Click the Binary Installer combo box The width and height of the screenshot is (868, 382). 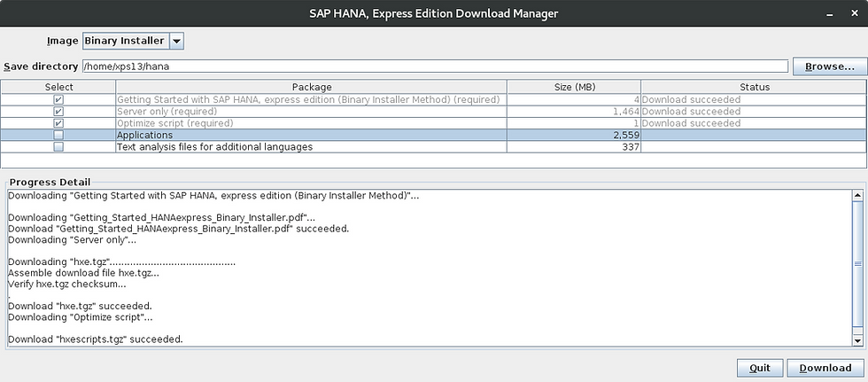point(133,41)
